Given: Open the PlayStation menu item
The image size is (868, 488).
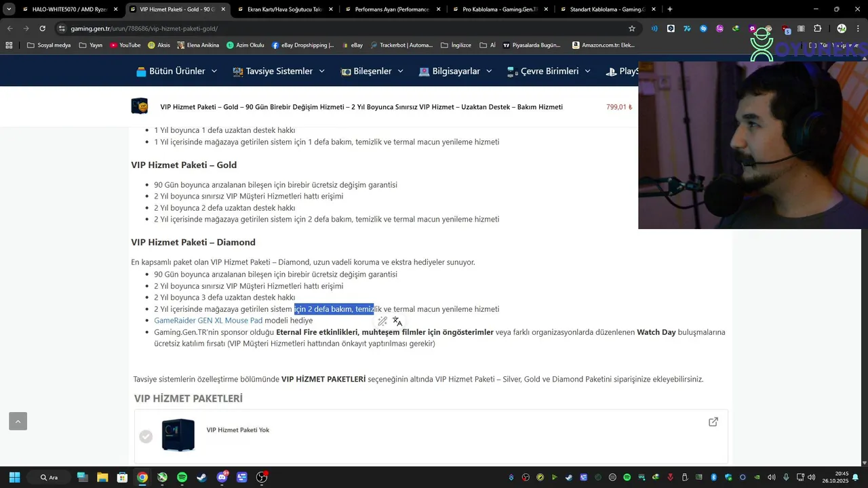Looking at the screenshot, I should pyautogui.click(x=621, y=71).
